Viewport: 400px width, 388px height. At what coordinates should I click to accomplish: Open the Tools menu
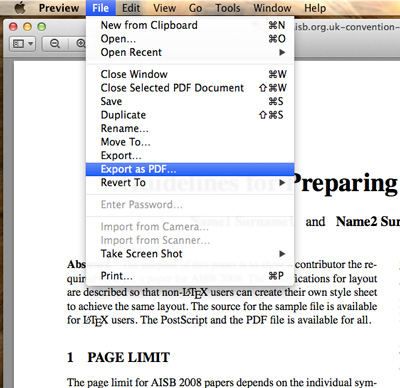[x=228, y=8]
